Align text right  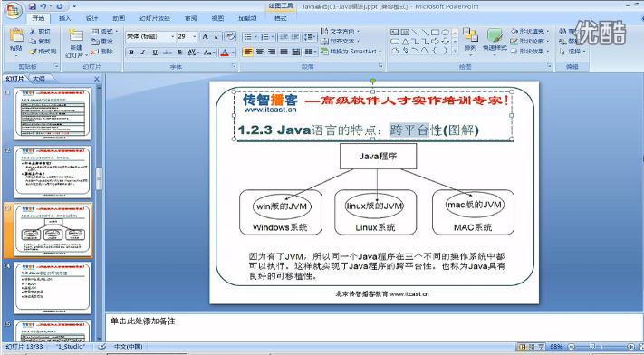272,53
